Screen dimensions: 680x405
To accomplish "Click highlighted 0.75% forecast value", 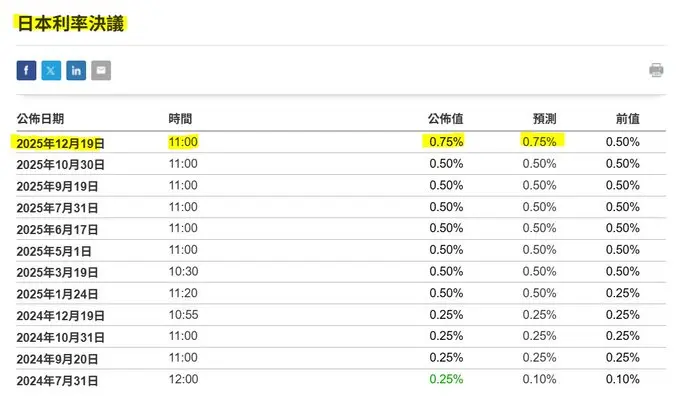I will click(539, 141).
